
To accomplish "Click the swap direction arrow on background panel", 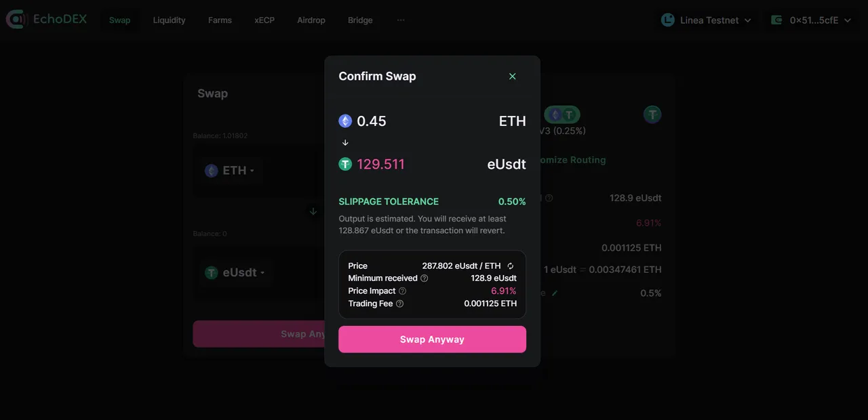I will point(313,211).
